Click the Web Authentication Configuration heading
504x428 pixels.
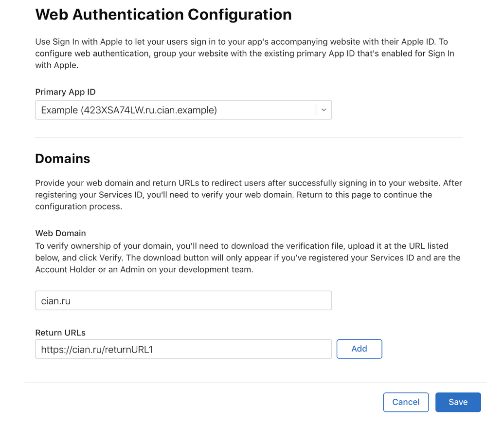(163, 15)
